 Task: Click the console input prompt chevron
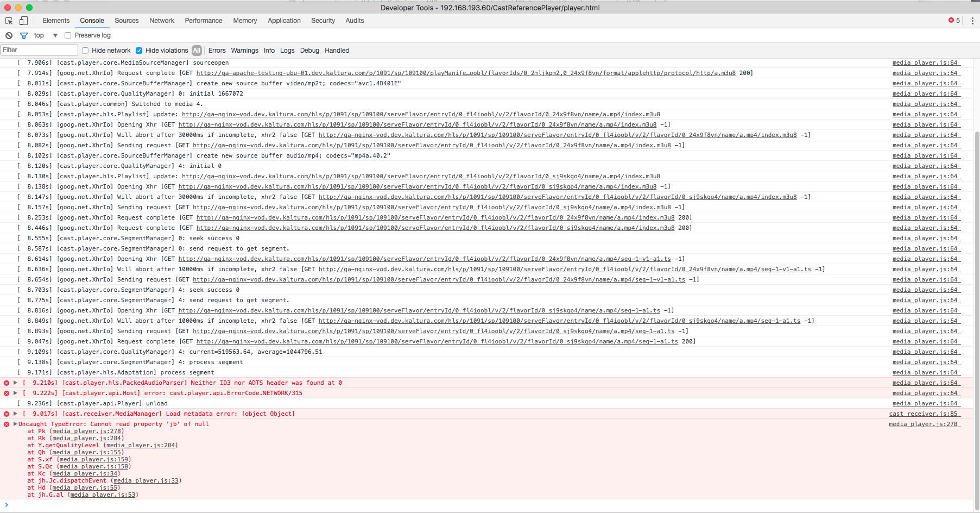[x=7, y=505]
